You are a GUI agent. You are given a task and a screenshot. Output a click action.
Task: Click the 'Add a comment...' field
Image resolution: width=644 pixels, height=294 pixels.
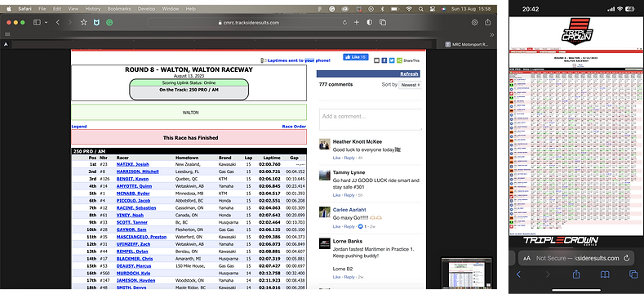click(371, 119)
